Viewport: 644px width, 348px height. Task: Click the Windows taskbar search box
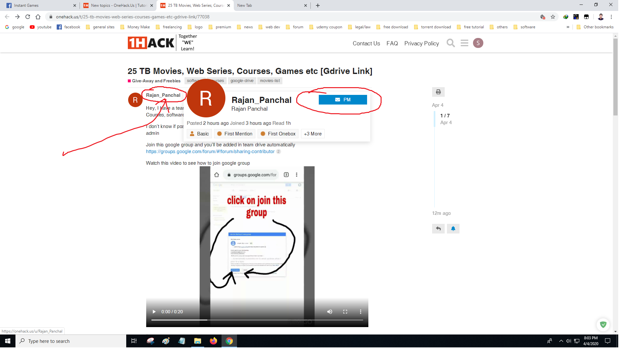[71, 341]
